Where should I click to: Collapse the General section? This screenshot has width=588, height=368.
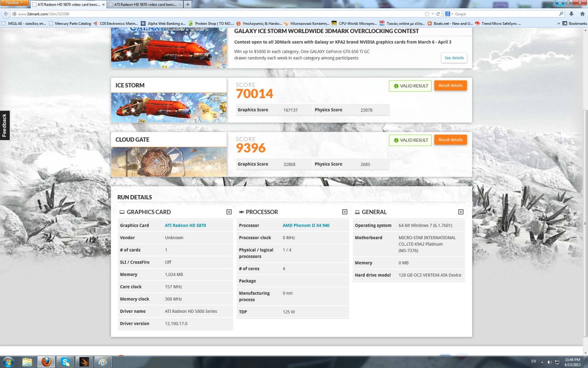[x=461, y=212]
